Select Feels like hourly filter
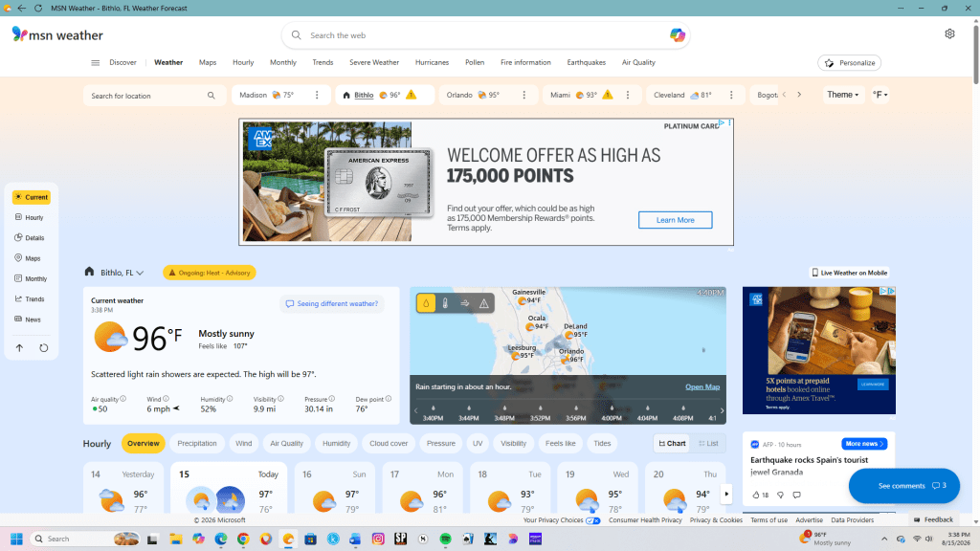The width and height of the screenshot is (980, 551). 560,444
